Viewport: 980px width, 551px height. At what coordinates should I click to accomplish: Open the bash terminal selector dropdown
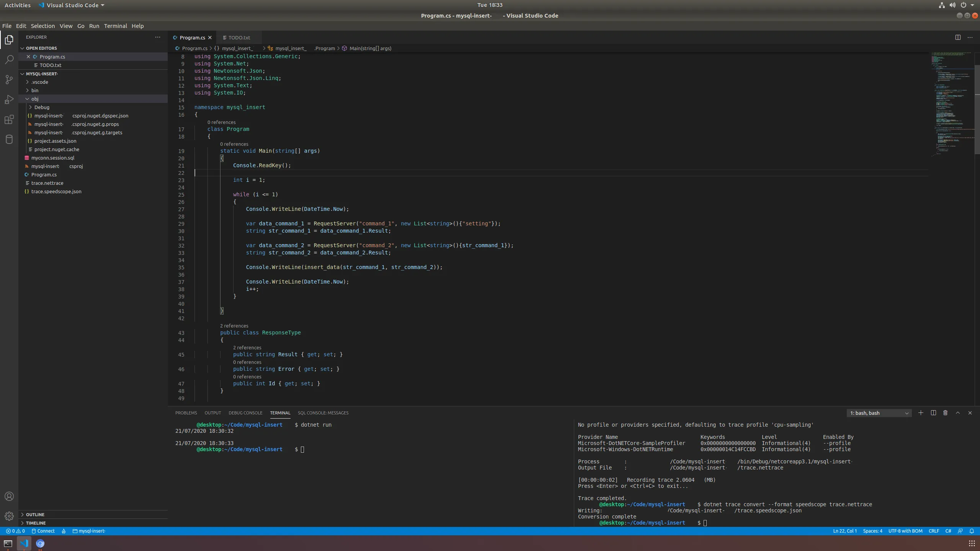(x=879, y=413)
